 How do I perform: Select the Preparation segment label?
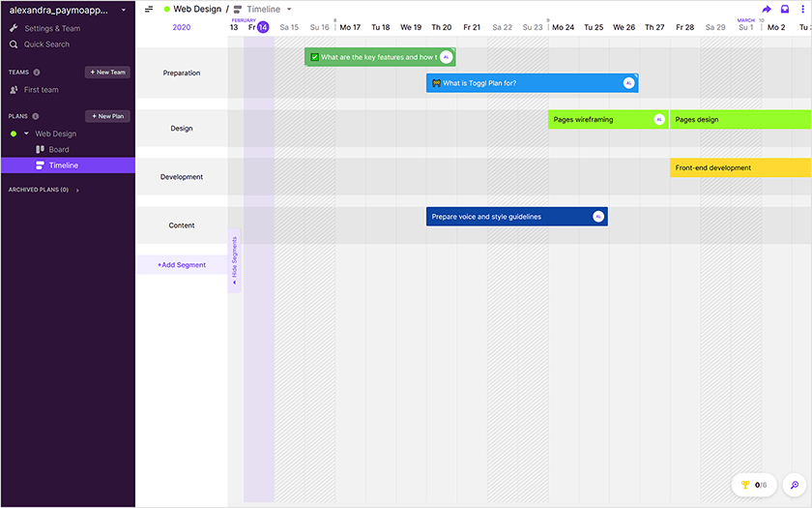tap(182, 74)
